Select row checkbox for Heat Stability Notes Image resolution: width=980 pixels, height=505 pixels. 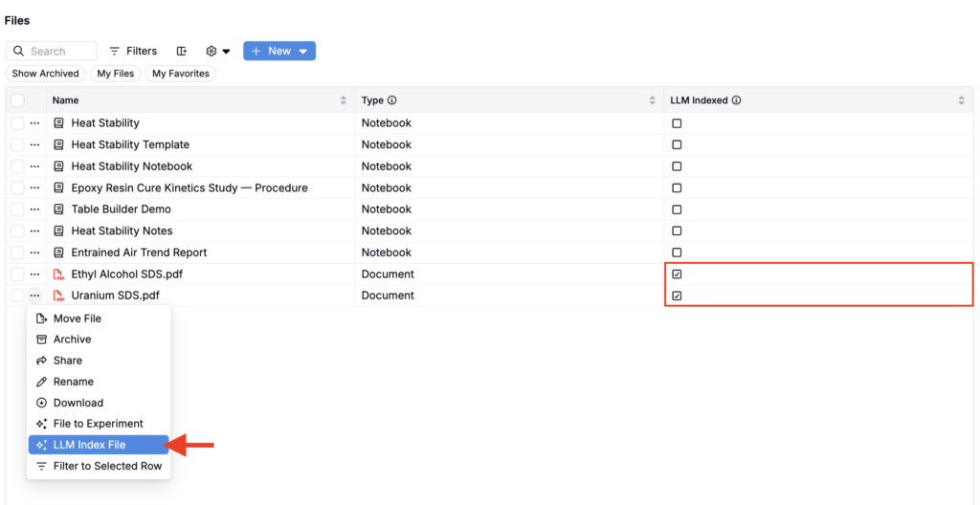tap(17, 231)
